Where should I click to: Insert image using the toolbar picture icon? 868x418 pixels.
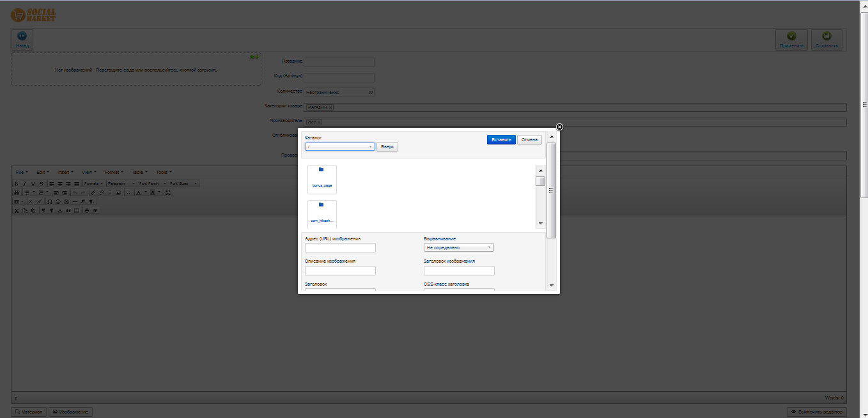pos(118,192)
